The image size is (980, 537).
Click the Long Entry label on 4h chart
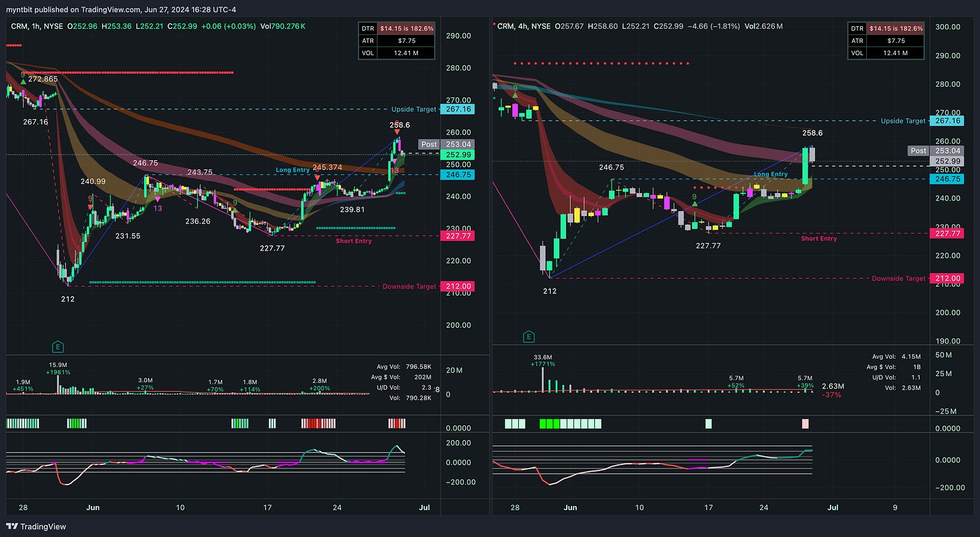(771, 174)
